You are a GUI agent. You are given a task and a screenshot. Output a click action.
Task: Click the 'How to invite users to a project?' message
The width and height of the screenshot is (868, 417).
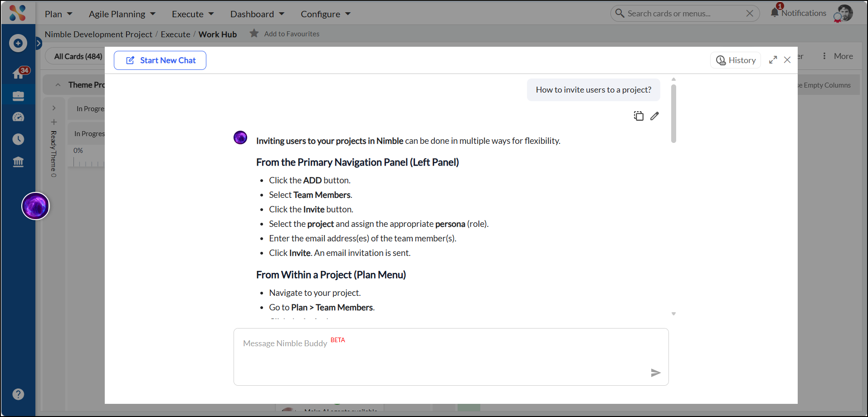click(x=594, y=89)
